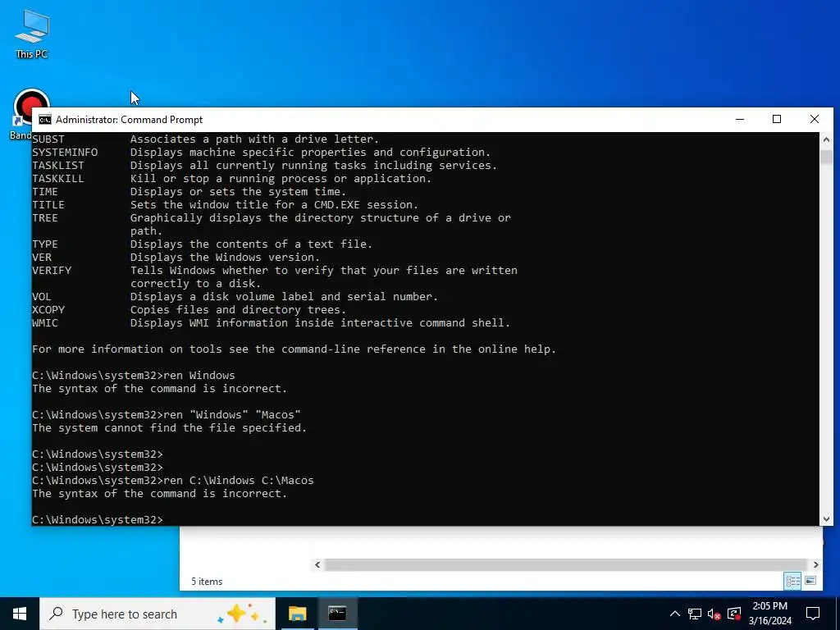The image size is (840, 630).
Task: Click File Explorer's right horizontal scroll arrow
Action: click(x=816, y=564)
